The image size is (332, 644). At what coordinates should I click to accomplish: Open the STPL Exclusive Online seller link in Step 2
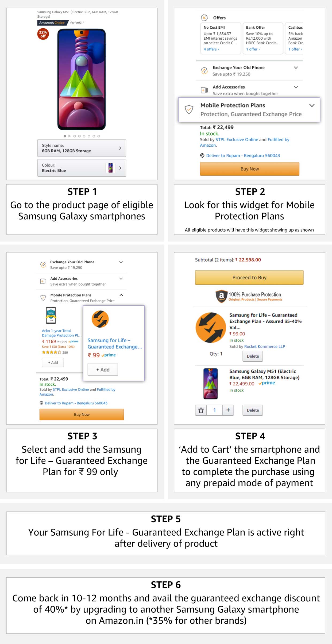click(x=237, y=139)
